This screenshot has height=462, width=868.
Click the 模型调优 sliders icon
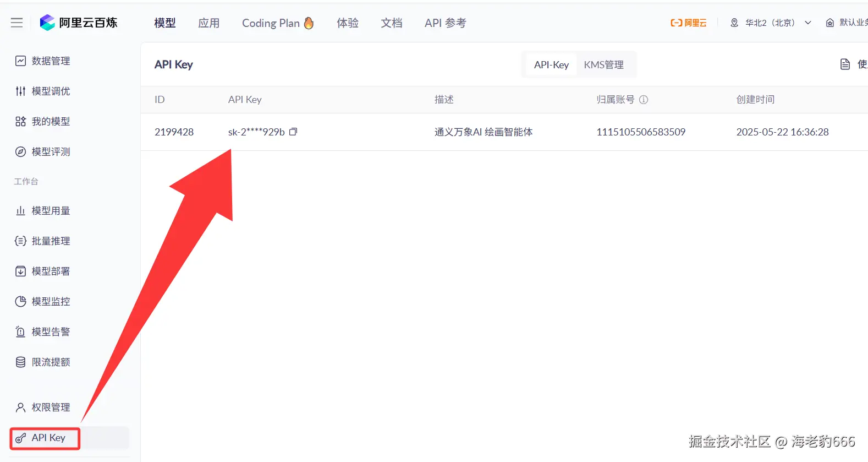20,91
